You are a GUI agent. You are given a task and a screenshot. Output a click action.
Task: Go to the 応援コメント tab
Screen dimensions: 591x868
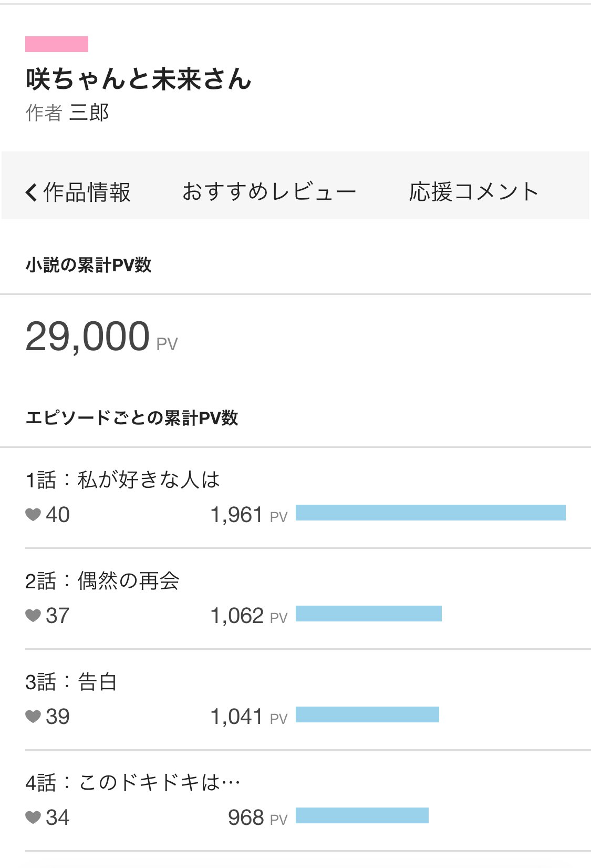(x=474, y=192)
